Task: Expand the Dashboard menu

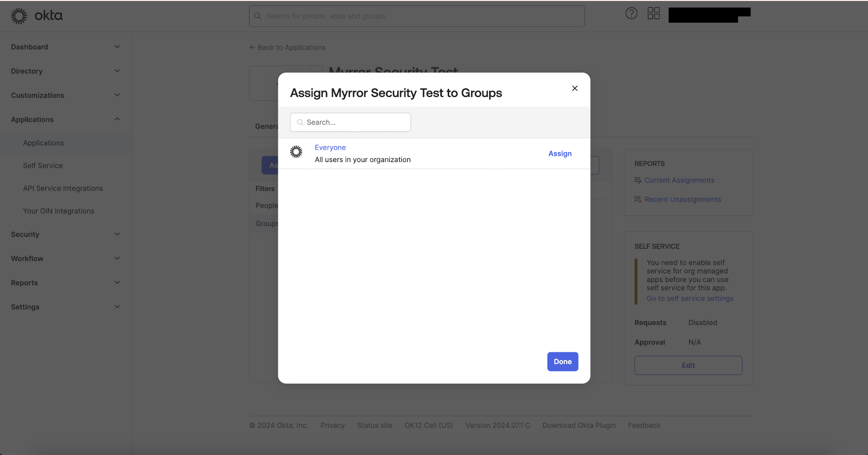Action: [x=117, y=47]
